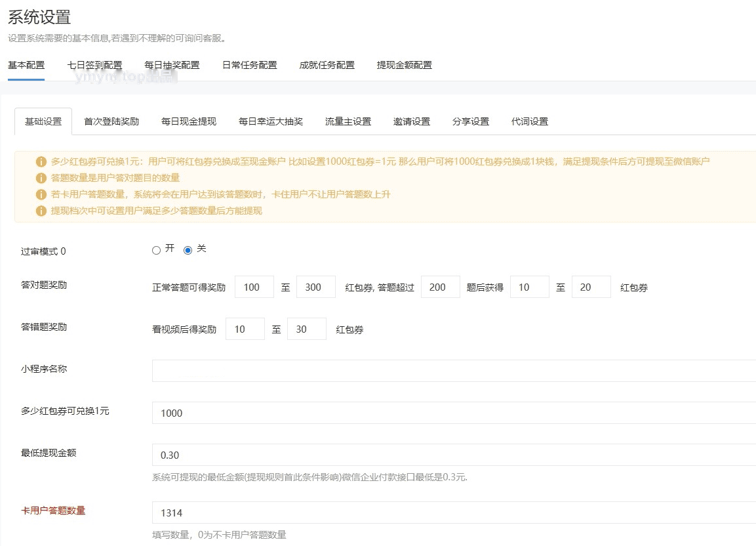The image size is (756, 546).
Task: Turn 过审模式 on with 开 radio
Action: [156, 250]
